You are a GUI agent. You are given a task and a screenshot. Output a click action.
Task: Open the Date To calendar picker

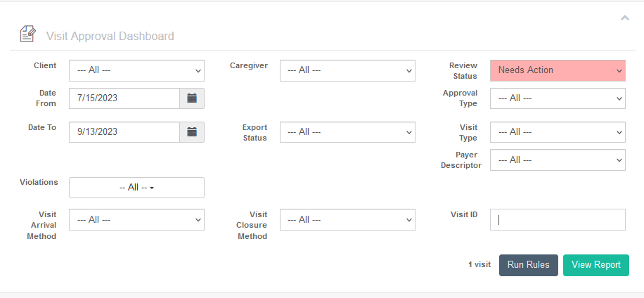coord(192,131)
